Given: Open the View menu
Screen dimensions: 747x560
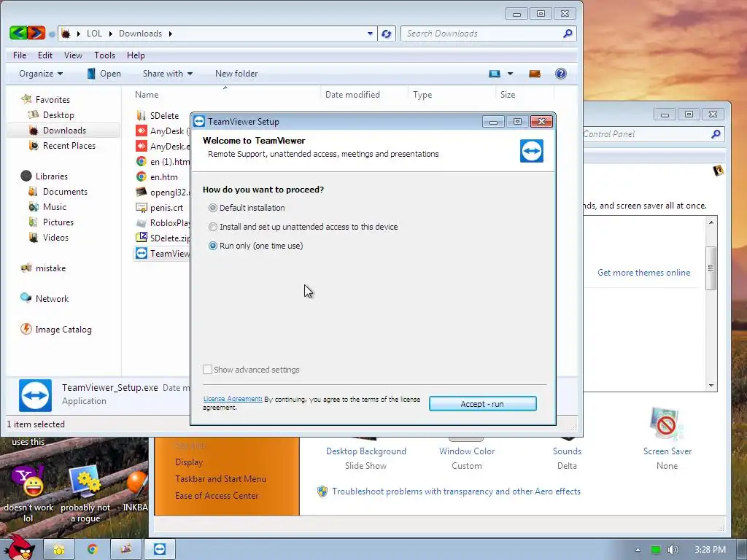Looking at the screenshot, I should (74, 55).
